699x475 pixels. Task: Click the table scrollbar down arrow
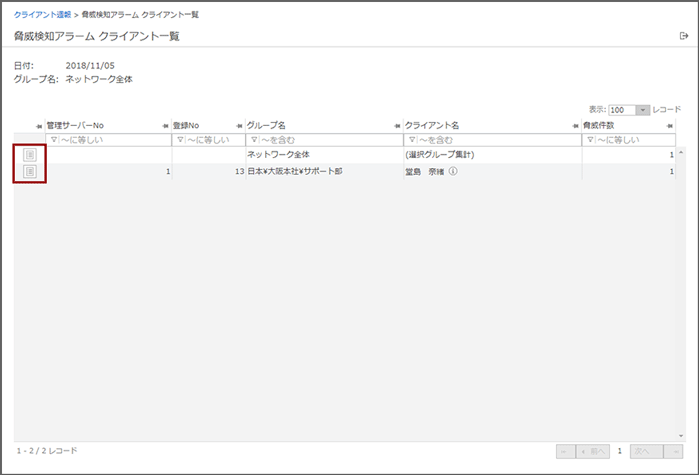point(681,436)
